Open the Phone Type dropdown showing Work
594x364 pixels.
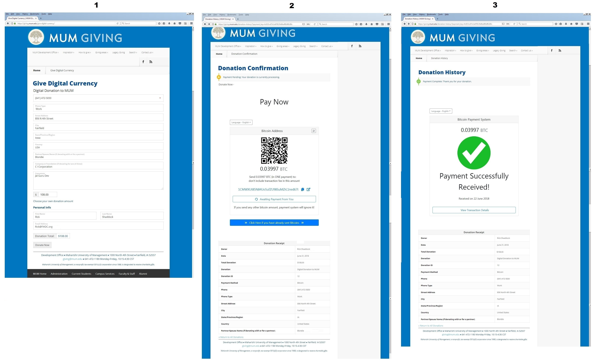[x=98, y=108]
